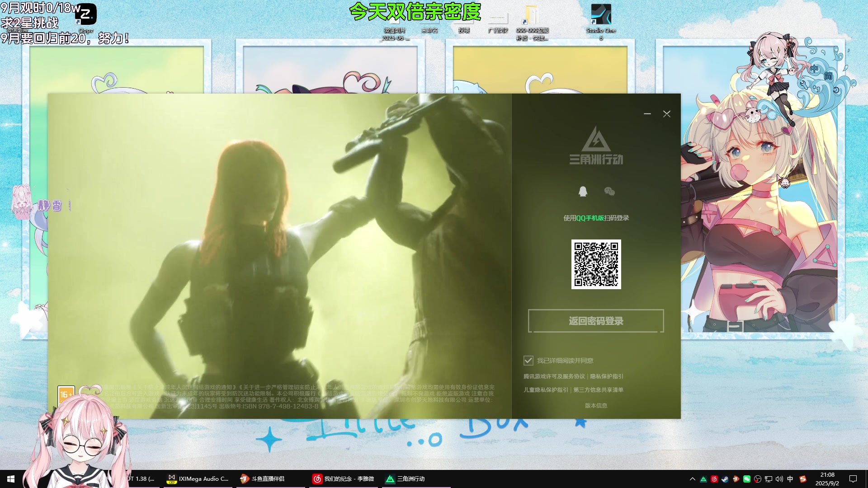Image resolution: width=868 pixels, height=488 pixels.
Task: Open the Windows Start menu
Action: pyautogui.click(x=11, y=479)
